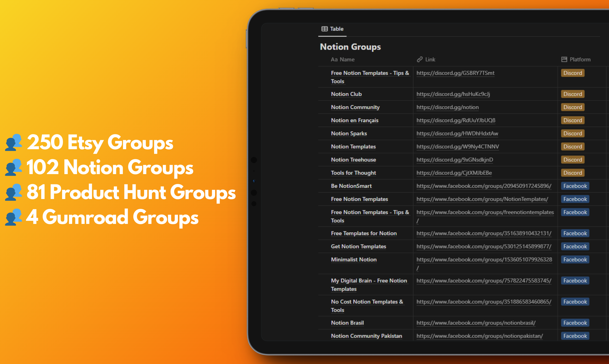The width and height of the screenshot is (609, 364).
Task: Select the Notion en Français row
Action: (355, 120)
